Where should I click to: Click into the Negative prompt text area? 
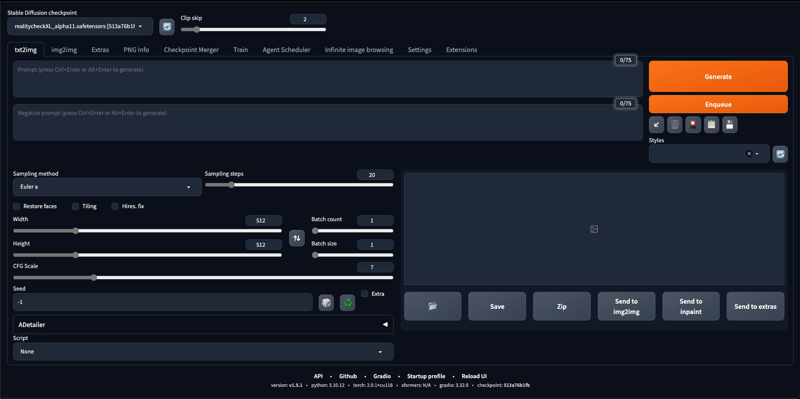click(328, 122)
